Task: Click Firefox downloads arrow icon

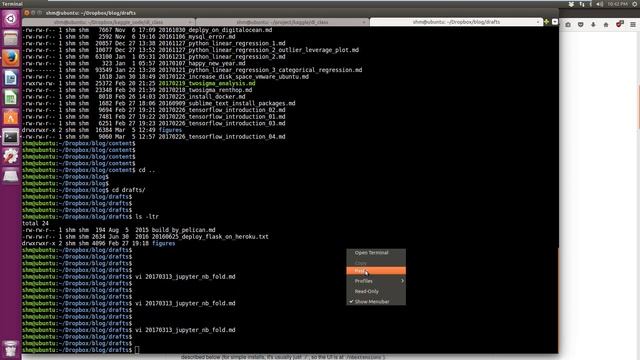Action: point(593,25)
